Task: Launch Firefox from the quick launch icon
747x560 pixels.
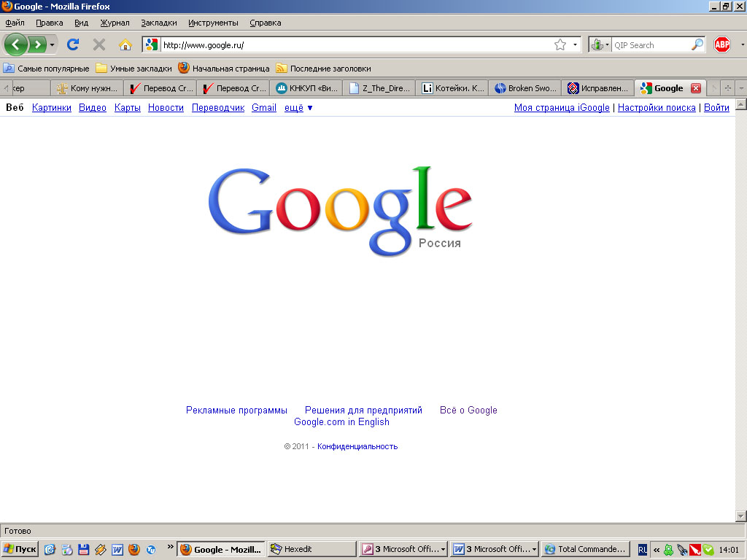Action: [134, 550]
